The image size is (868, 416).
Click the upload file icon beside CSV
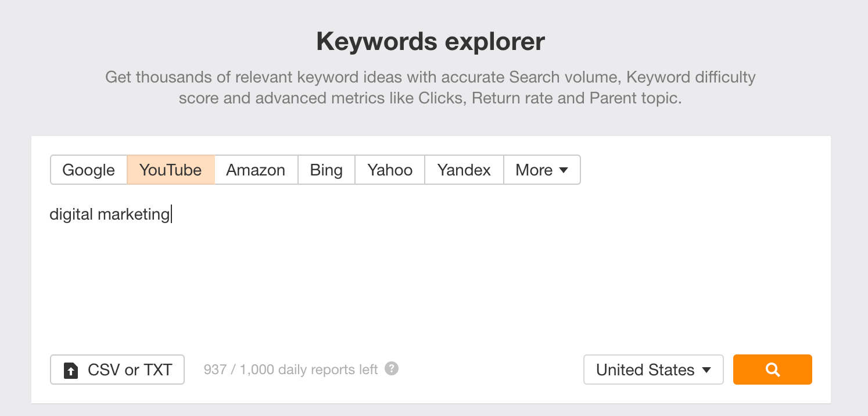[71, 370]
